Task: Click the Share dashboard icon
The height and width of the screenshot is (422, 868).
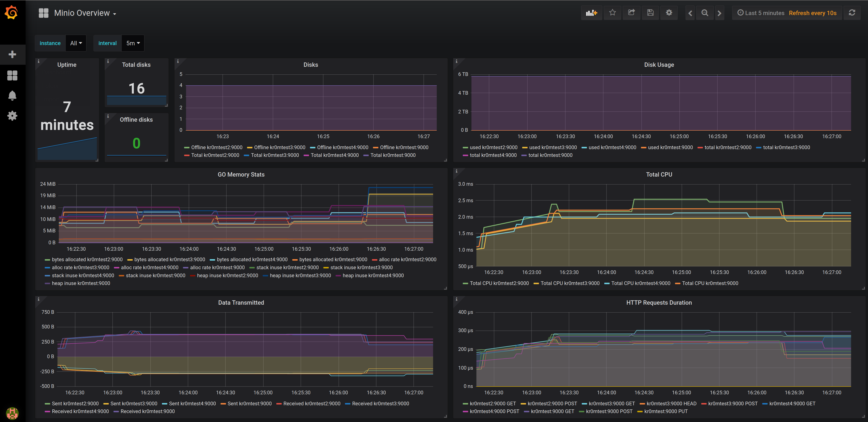Action: [631, 13]
